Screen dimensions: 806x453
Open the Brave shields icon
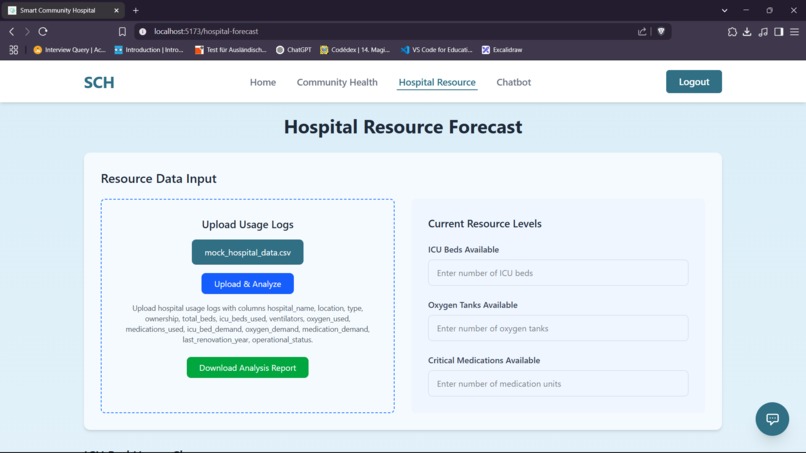point(661,31)
